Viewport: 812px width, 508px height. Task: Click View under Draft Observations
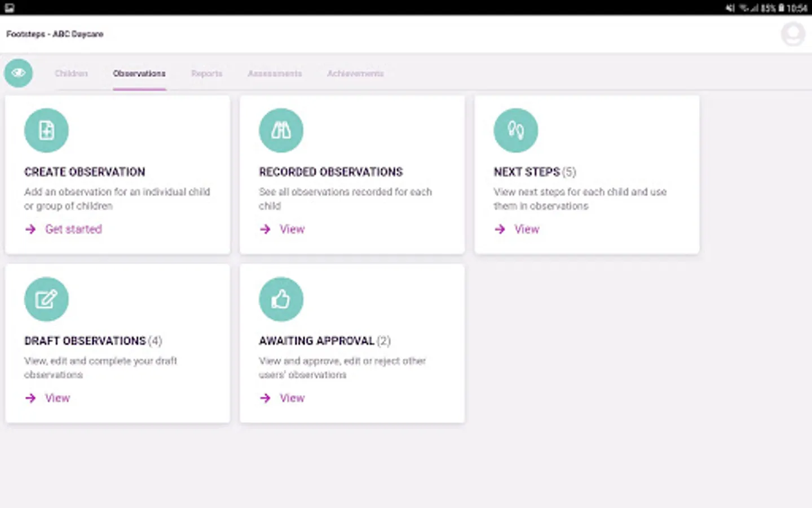(x=58, y=398)
